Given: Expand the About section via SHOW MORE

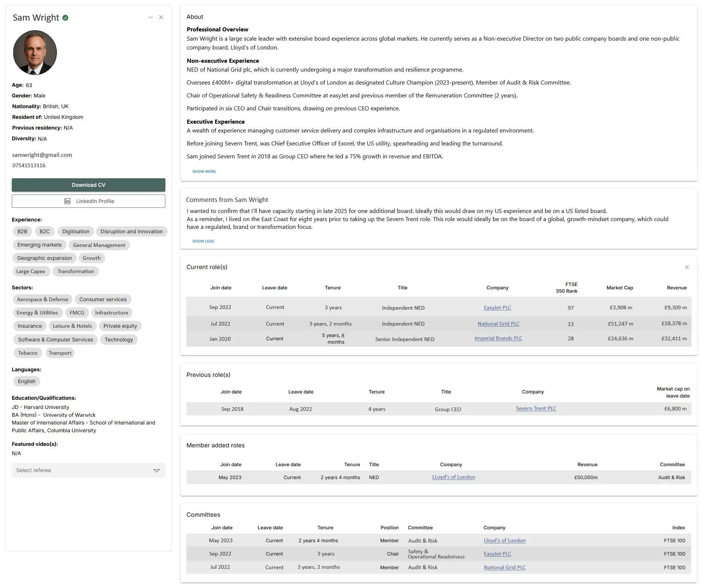Looking at the screenshot, I should (x=204, y=171).
